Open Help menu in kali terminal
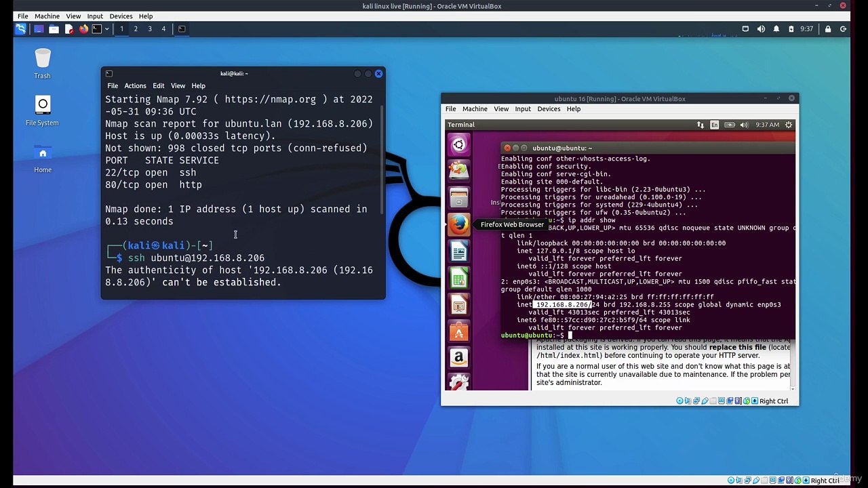Viewport: 868px width, 488px height. coord(198,86)
